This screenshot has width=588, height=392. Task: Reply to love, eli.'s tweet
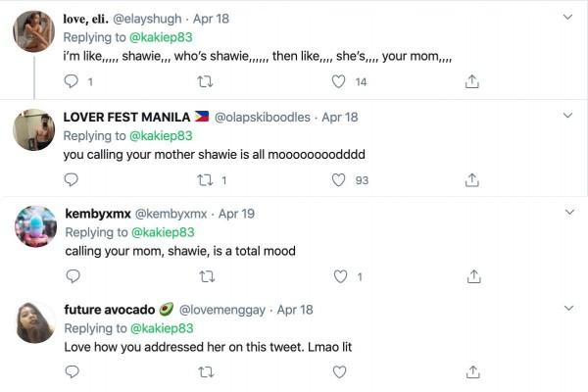71,81
